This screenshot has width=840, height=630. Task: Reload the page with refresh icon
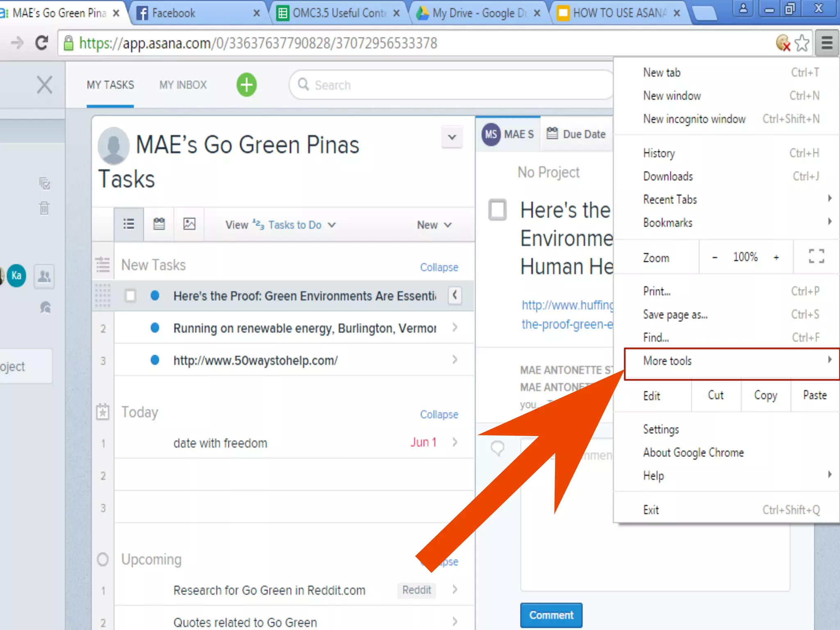pyautogui.click(x=41, y=43)
